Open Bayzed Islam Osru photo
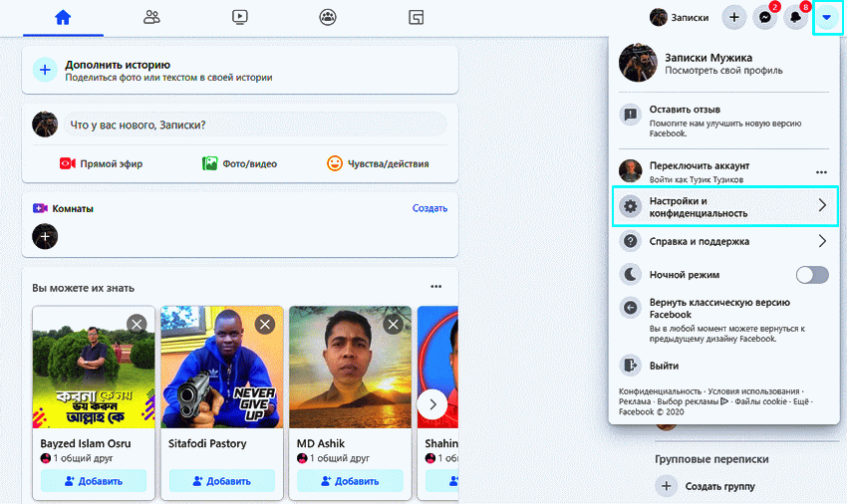The image size is (847, 504). tap(94, 368)
